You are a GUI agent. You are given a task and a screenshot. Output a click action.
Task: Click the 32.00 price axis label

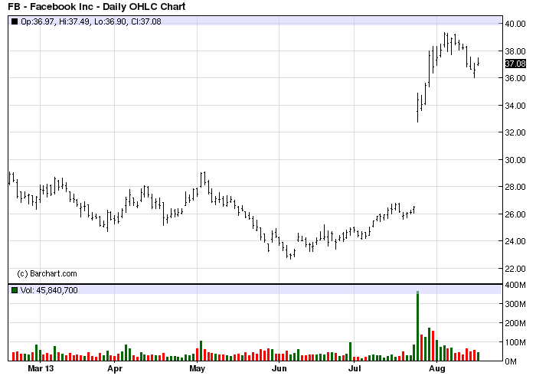515,132
